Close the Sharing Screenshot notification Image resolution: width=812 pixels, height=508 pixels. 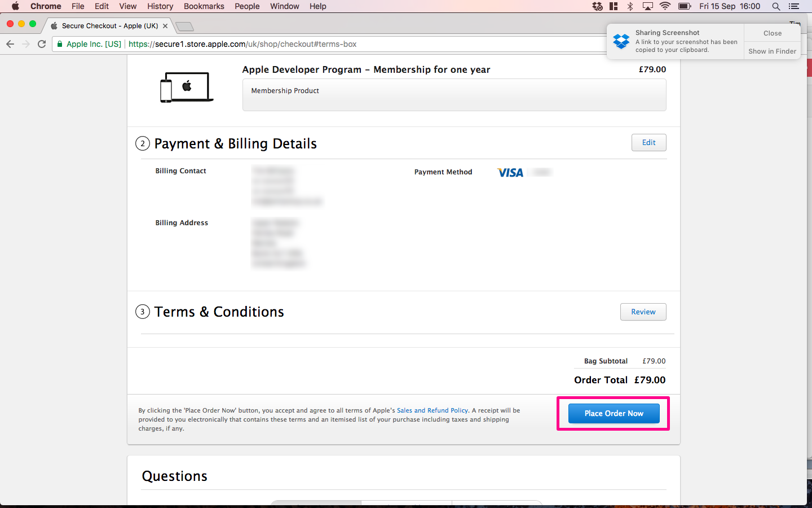tap(772, 33)
